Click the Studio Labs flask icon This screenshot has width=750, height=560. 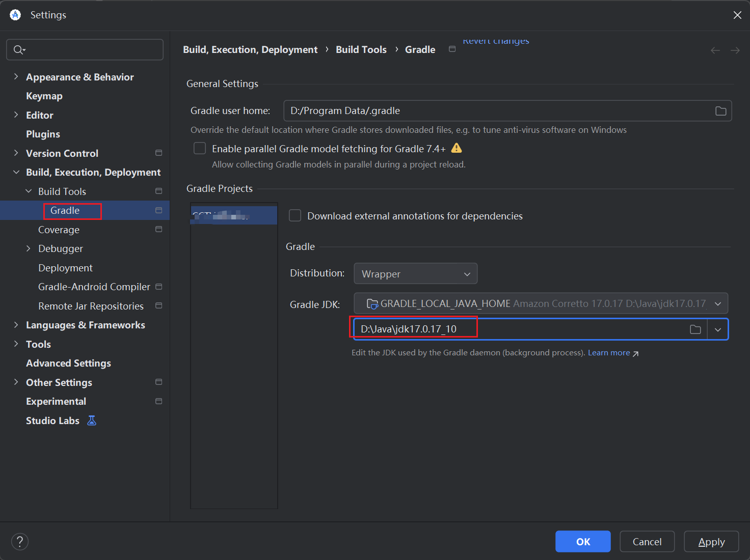pos(92,420)
